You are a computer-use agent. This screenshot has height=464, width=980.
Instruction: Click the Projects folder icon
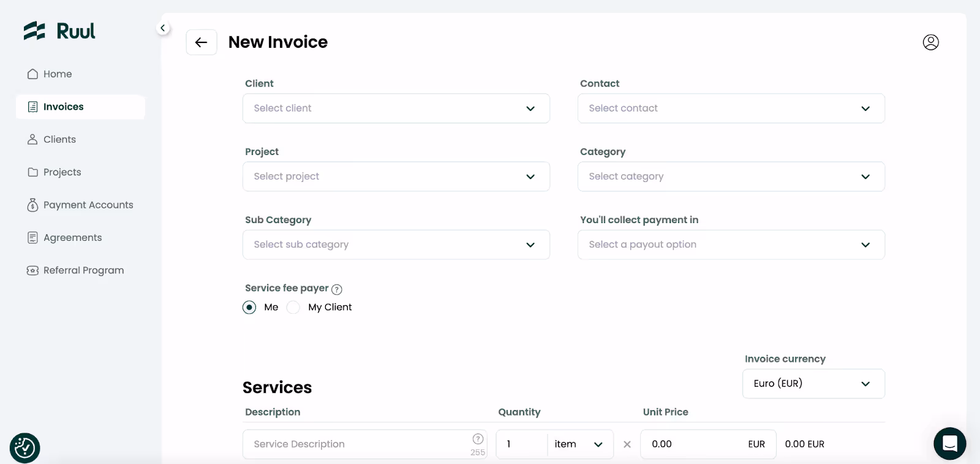click(33, 172)
